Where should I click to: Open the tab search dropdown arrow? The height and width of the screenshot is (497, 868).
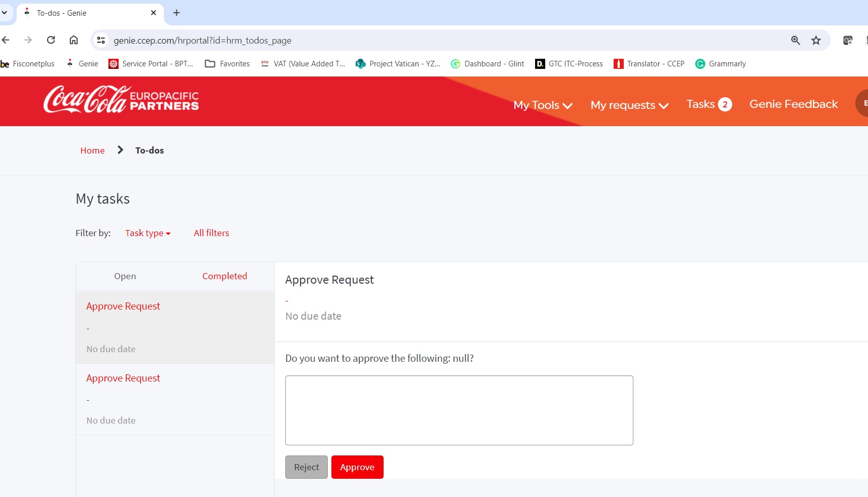pyautogui.click(x=4, y=13)
